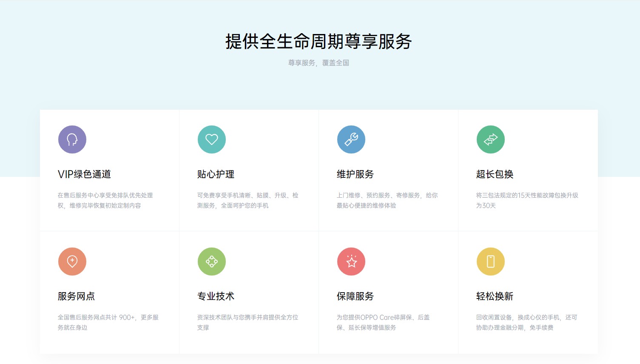Viewport: 640px width, 364px height.
Task: Click the 尊享服务，覆盖全国 subtitle
Action: [x=319, y=63]
